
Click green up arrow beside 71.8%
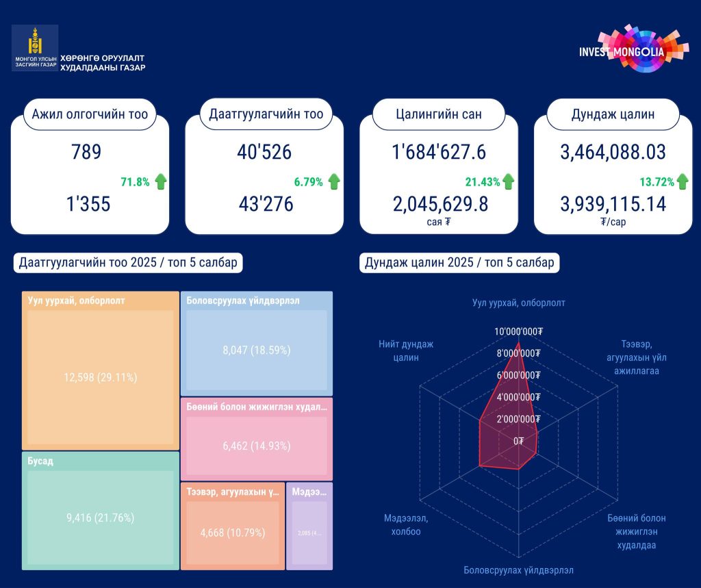tap(160, 182)
